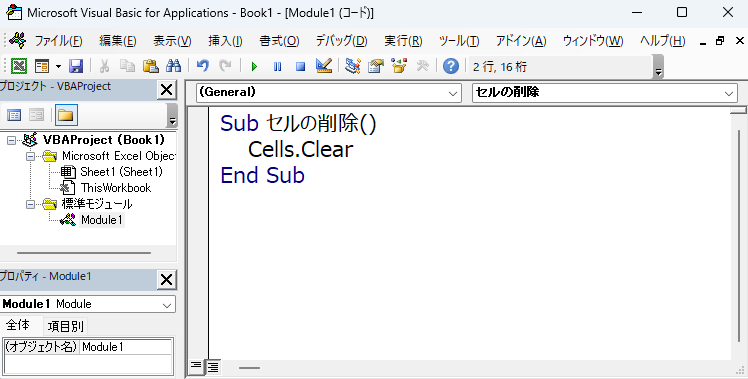Screen dimensions: 748x379
Task: Save the project with the floppy disk icon
Action: [76, 66]
